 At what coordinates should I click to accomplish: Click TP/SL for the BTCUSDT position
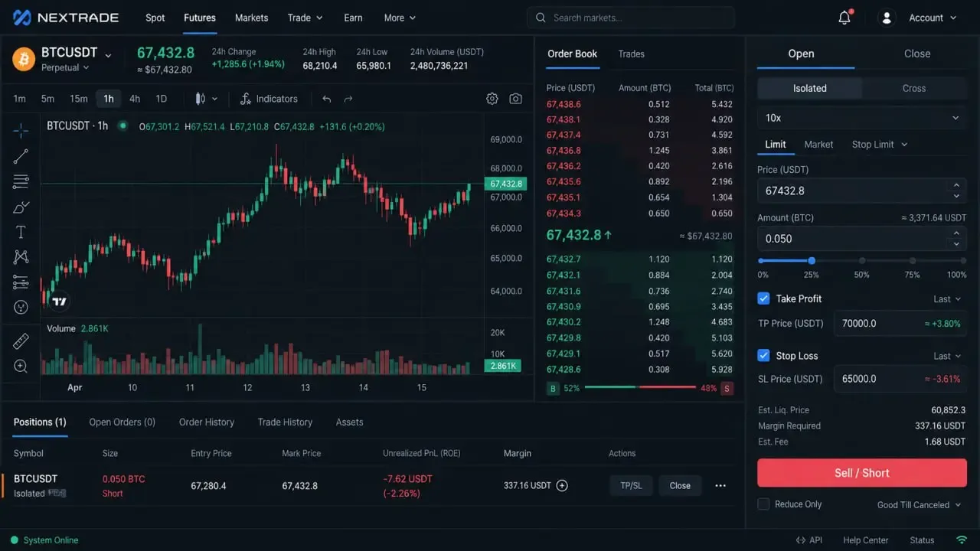[x=632, y=485]
